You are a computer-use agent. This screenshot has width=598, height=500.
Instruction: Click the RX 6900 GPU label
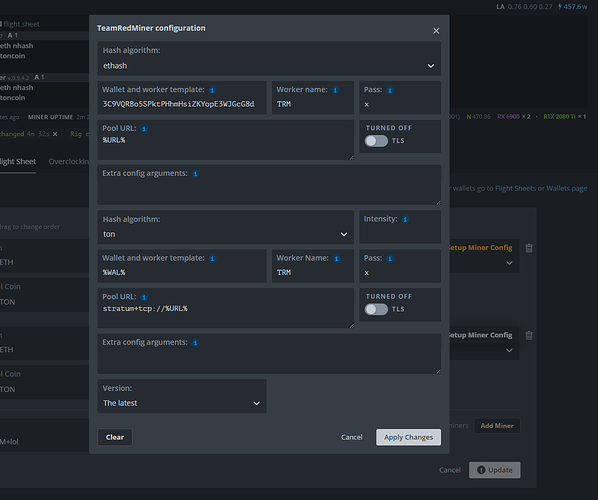tap(508, 117)
